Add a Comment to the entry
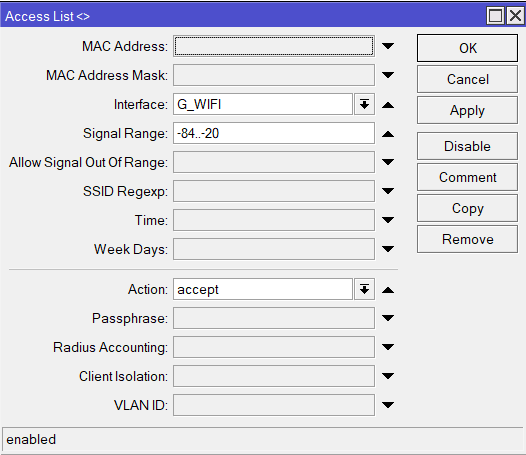526x455 pixels. pyautogui.click(x=467, y=177)
